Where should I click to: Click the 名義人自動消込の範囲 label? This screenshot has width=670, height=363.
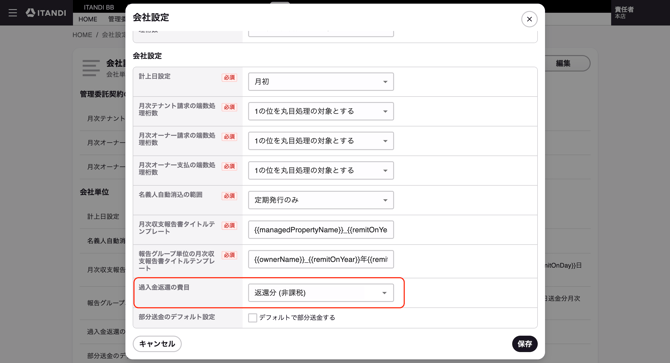(170, 194)
